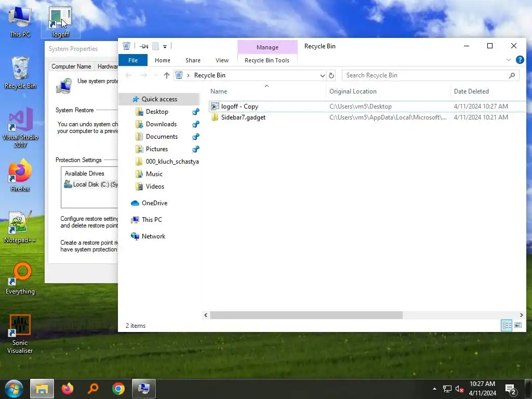Click the Manage contextual tab header
The height and width of the screenshot is (399, 532).
coord(268,47)
